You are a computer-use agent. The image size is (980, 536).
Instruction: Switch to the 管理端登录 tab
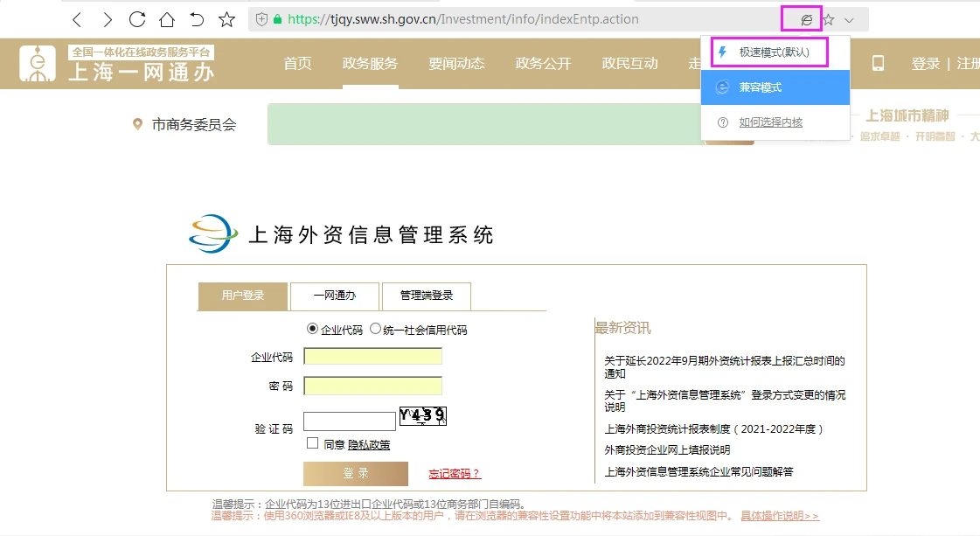(427, 296)
